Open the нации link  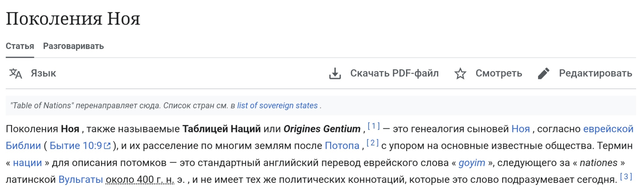pyautogui.click(x=27, y=163)
